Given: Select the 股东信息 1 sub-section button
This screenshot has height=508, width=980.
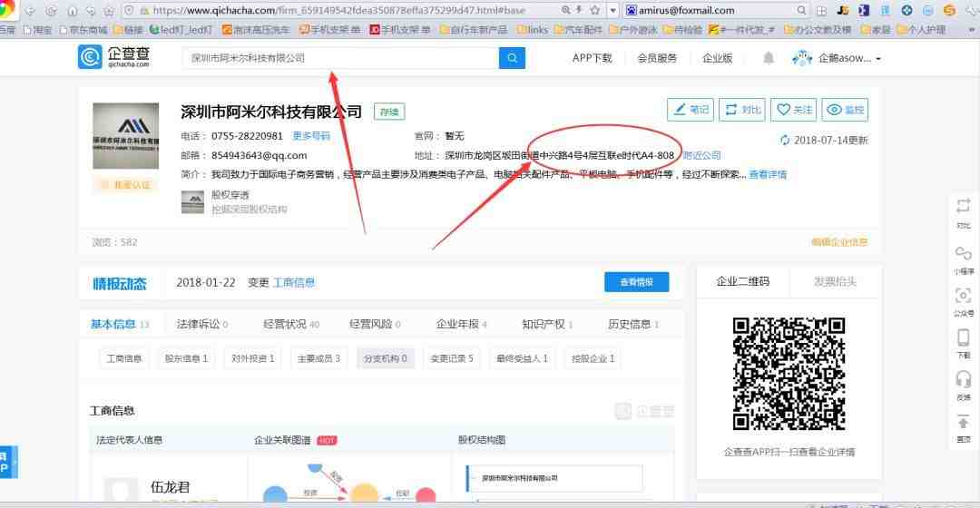Looking at the screenshot, I should click(x=186, y=358).
